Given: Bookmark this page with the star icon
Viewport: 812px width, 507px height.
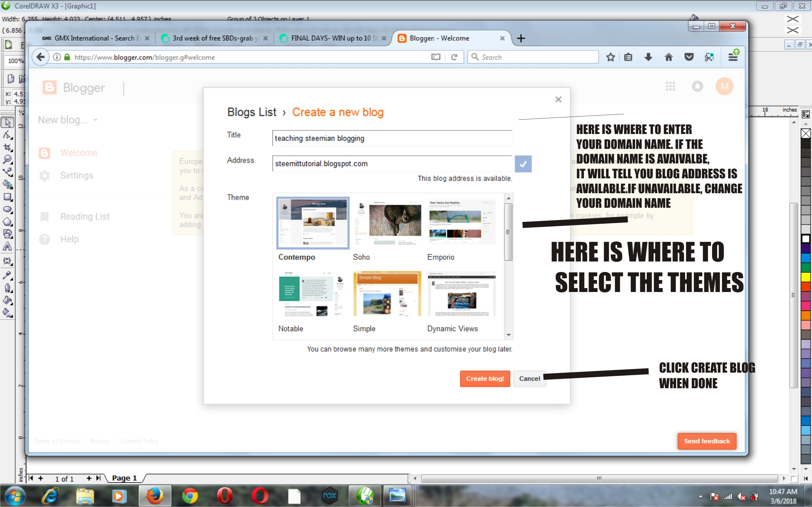Looking at the screenshot, I should 610,57.
